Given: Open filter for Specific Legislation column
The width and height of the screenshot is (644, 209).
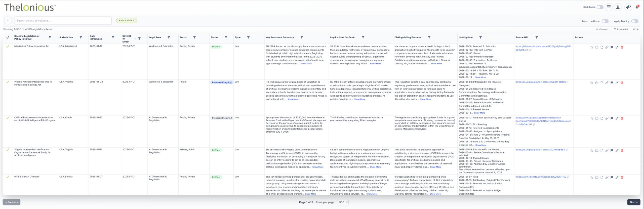Looking at the screenshot, I should tap(50, 37).
